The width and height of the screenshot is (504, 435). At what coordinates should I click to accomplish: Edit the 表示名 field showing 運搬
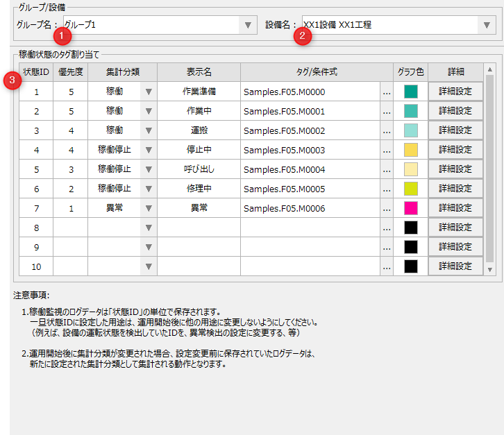point(199,130)
